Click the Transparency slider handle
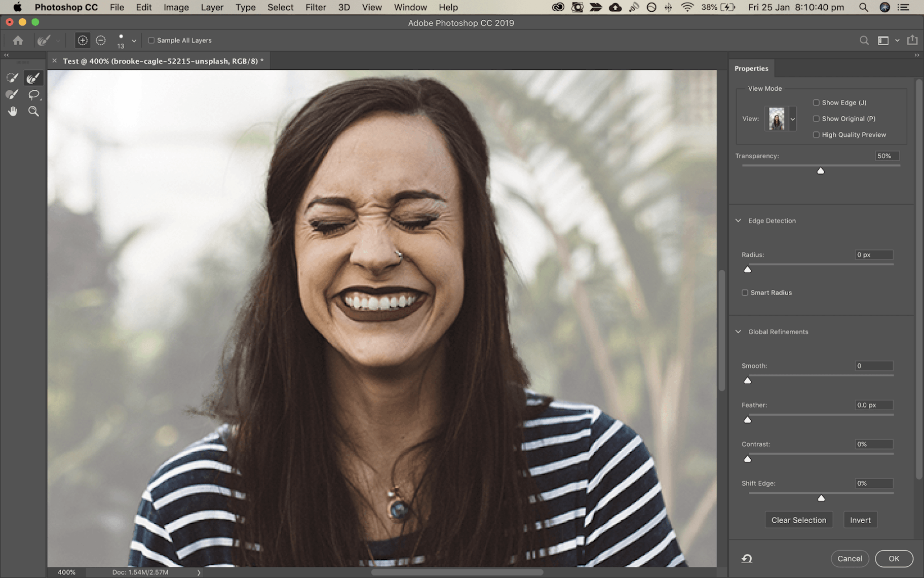The width and height of the screenshot is (924, 578). [x=821, y=171]
